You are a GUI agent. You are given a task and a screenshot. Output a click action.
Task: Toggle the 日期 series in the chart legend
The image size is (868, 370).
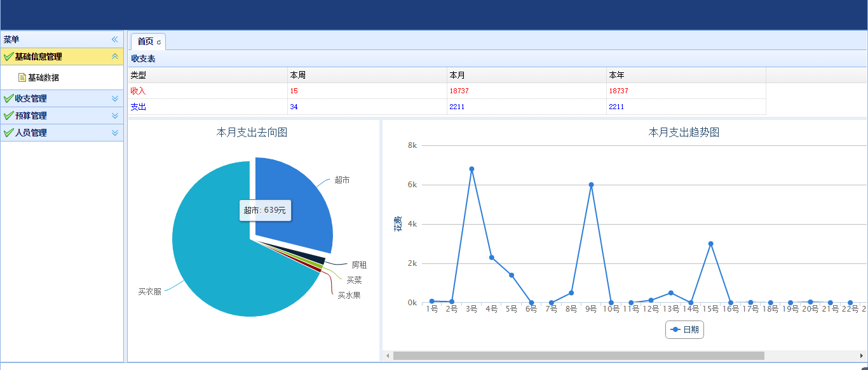(x=684, y=329)
